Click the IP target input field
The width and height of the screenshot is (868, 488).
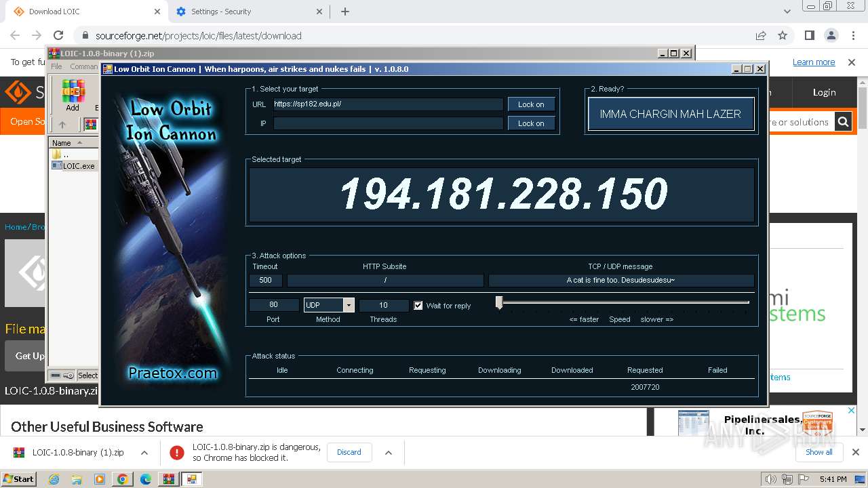[388, 123]
